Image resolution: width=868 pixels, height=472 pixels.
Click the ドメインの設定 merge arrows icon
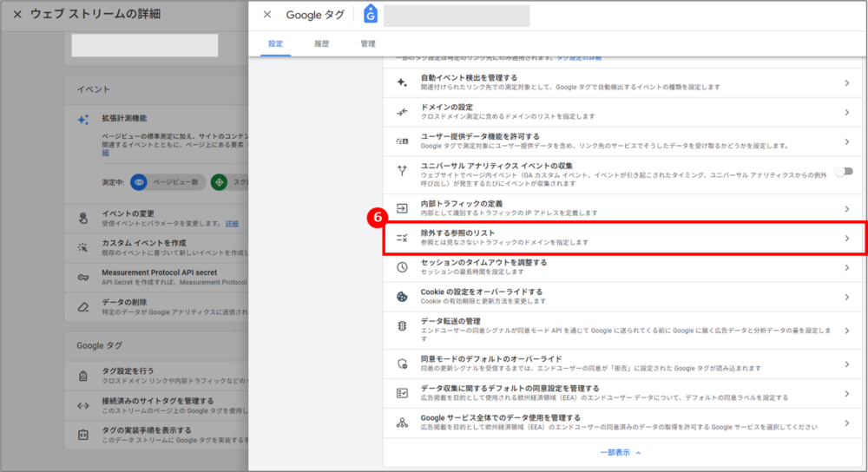402,112
